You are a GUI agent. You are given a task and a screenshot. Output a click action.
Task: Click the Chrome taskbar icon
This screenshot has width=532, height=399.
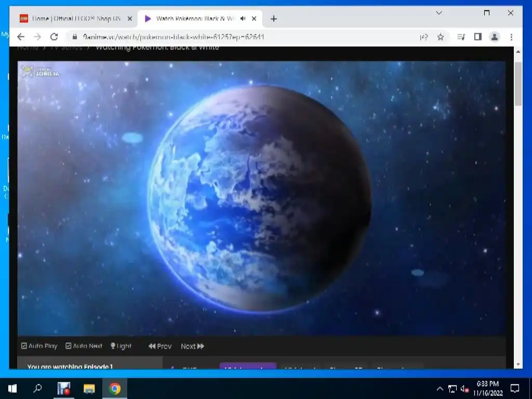coord(115,389)
